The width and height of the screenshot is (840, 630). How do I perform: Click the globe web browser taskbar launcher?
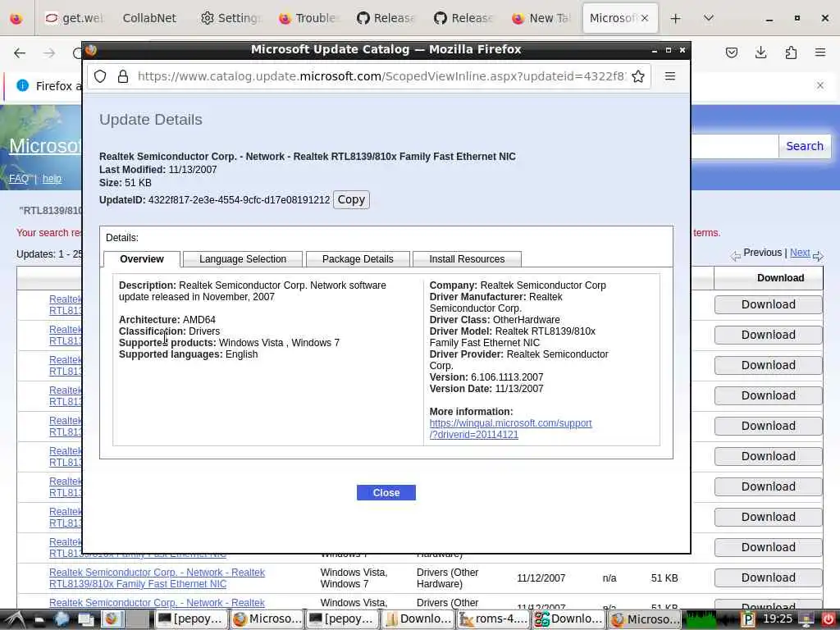62,619
